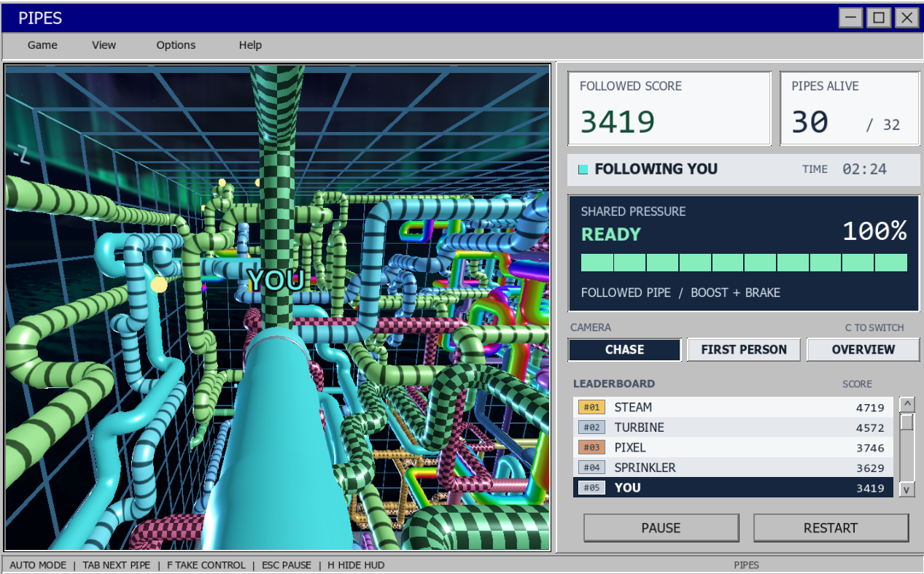Screen dimensions: 924x574
Task: Click the cyan square beside FOLLOWING YOU
Action: [583, 169]
